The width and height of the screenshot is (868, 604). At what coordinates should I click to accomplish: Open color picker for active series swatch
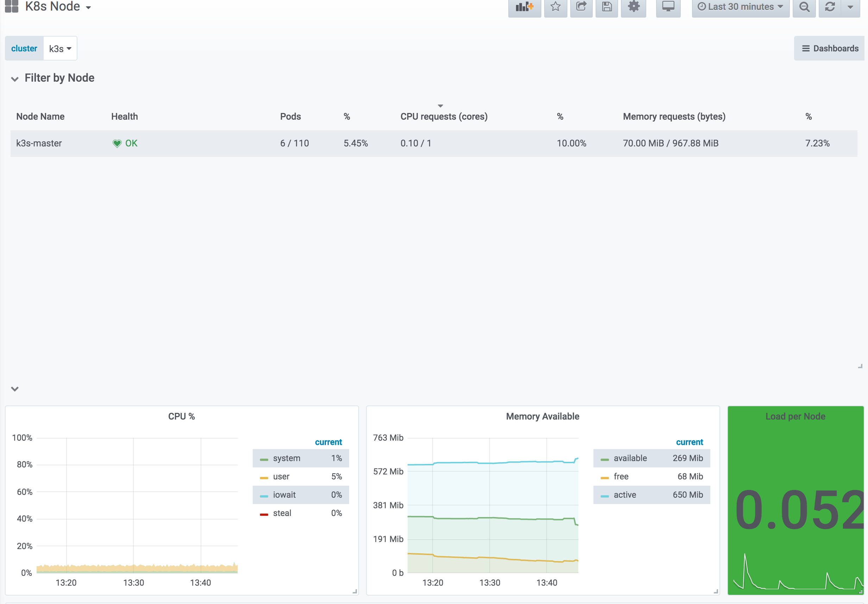pyautogui.click(x=604, y=496)
